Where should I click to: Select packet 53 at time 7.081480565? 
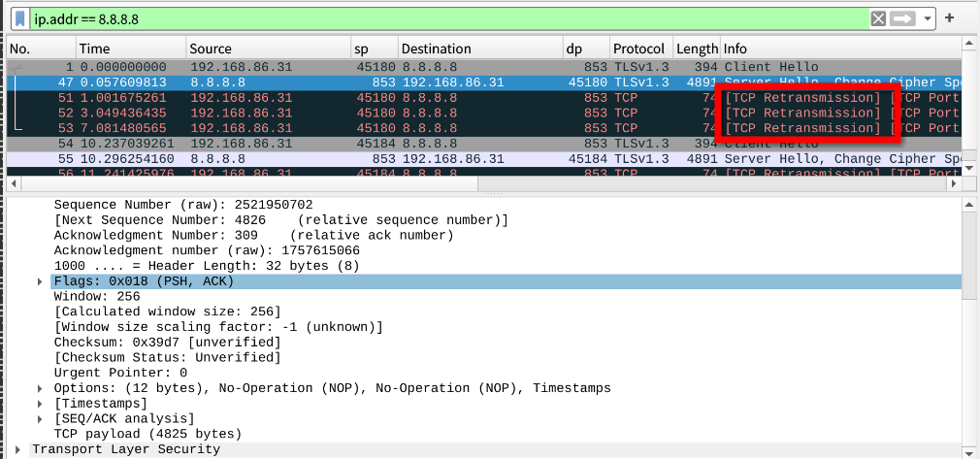[484, 128]
